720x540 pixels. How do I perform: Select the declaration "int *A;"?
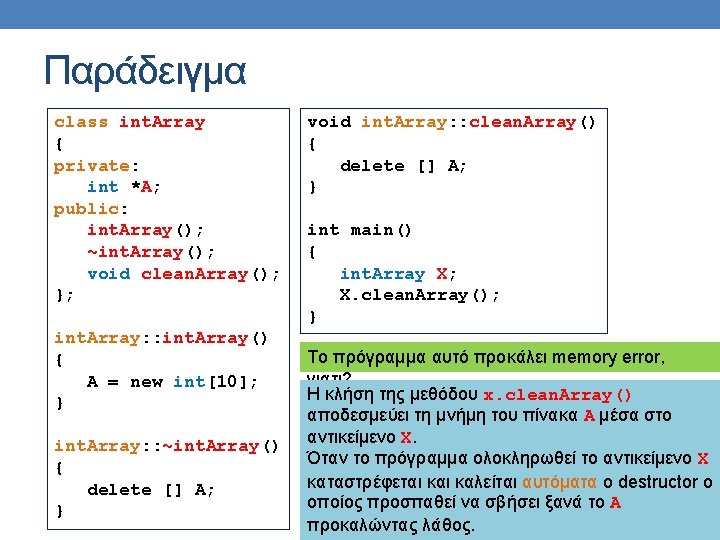(x=124, y=187)
